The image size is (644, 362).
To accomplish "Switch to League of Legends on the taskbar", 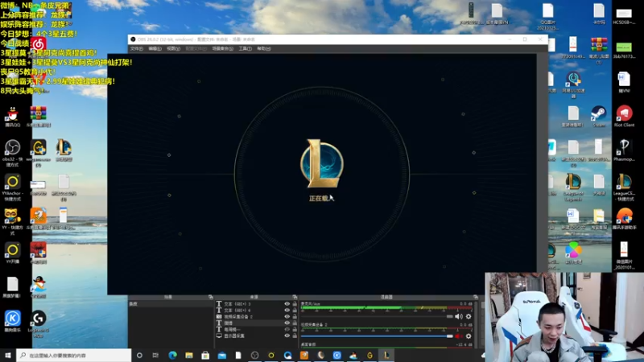I will point(386,355).
